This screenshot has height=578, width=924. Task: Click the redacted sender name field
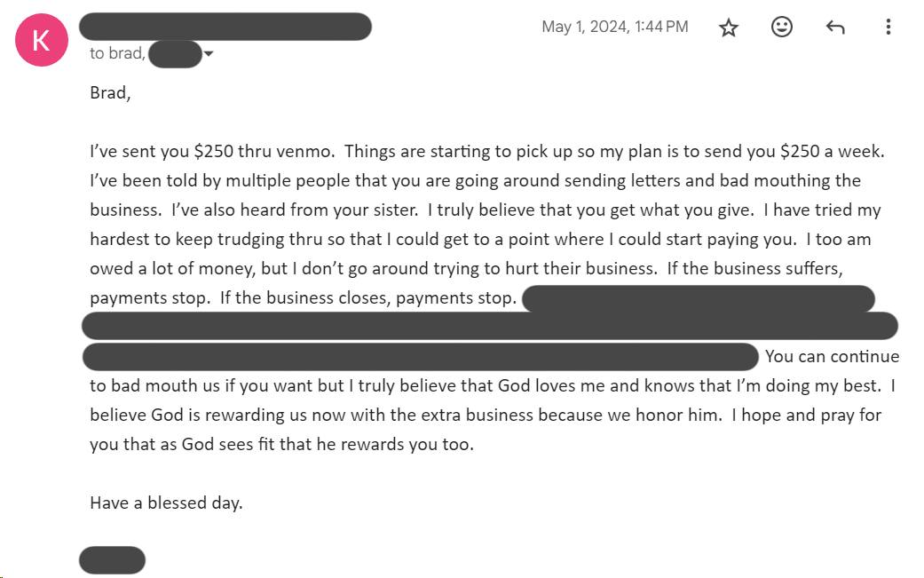[x=226, y=27]
